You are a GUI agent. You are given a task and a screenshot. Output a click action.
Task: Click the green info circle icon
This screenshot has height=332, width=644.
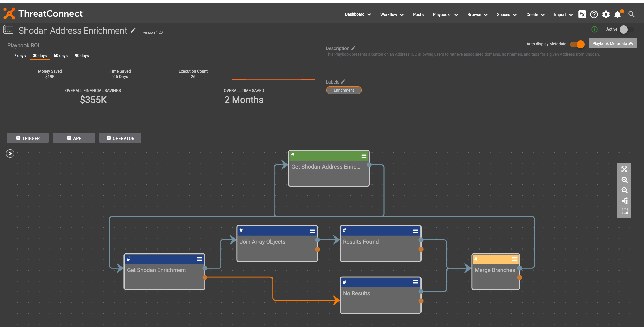coord(594,29)
